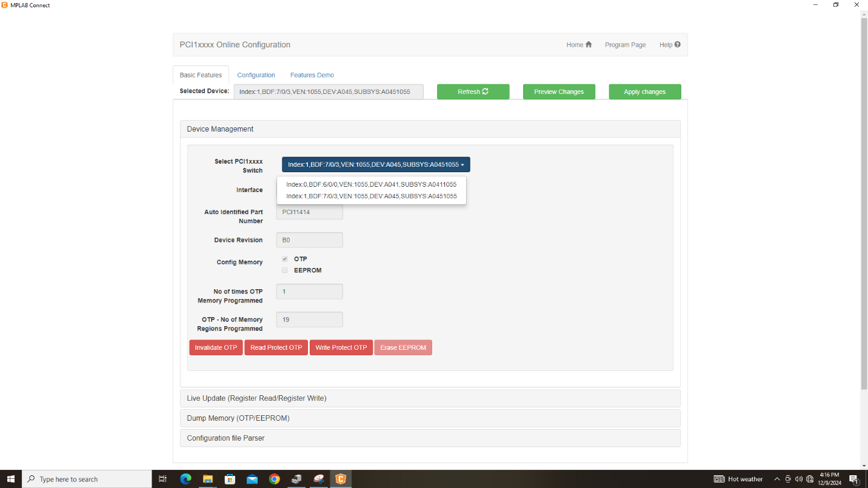
Task: Click the Apply changes button
Action: [644, 92]
